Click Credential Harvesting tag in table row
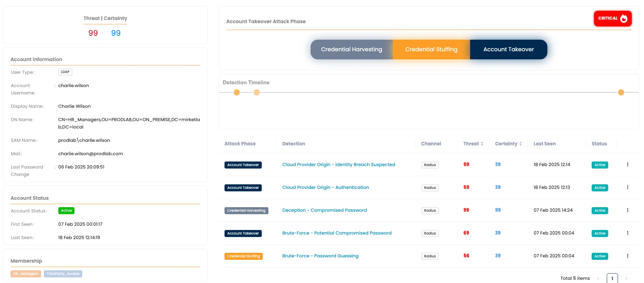Viewport: 644px width, 283px height. tap(246, 211)
